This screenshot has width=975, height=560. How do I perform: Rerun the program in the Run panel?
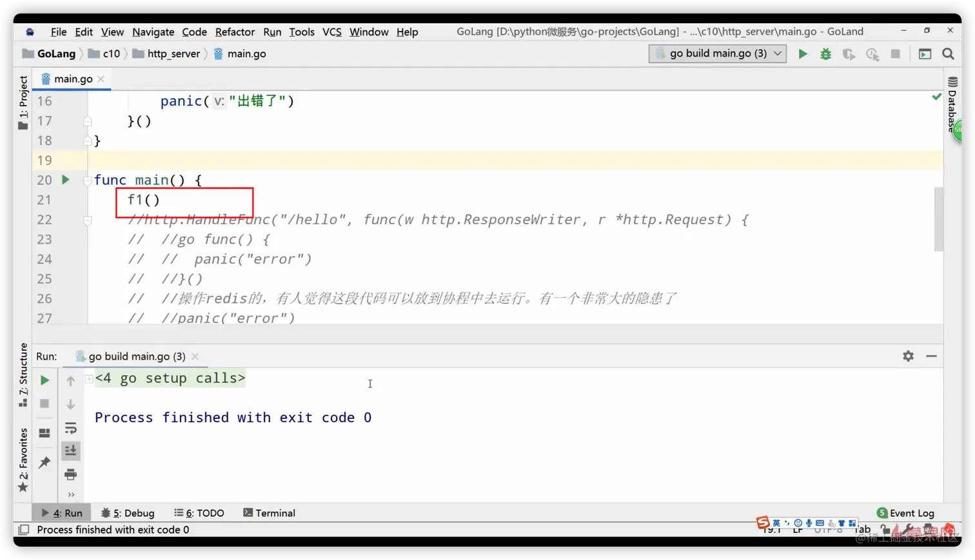(44, 380)
